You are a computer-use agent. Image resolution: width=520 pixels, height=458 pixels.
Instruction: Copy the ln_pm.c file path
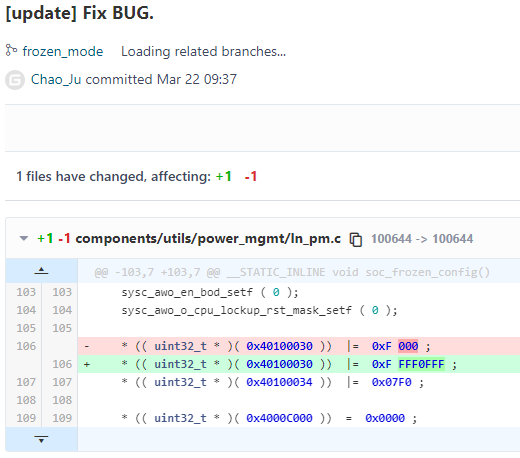point(356,239)
